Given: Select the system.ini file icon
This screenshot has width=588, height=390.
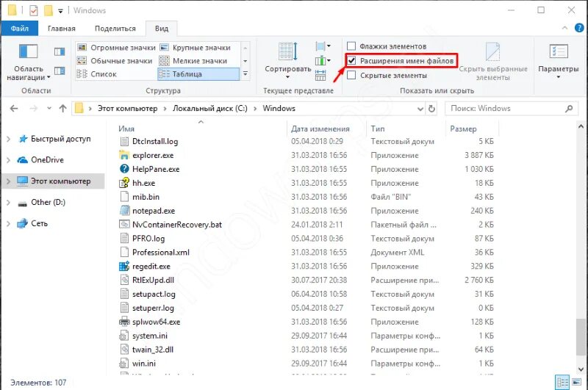Looking at the screenshot, I should click(x=124, y=336).
